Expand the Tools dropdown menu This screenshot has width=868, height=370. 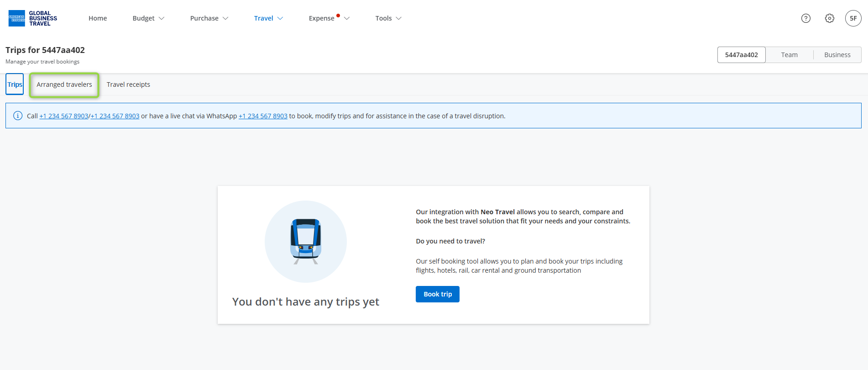(388, 18)
